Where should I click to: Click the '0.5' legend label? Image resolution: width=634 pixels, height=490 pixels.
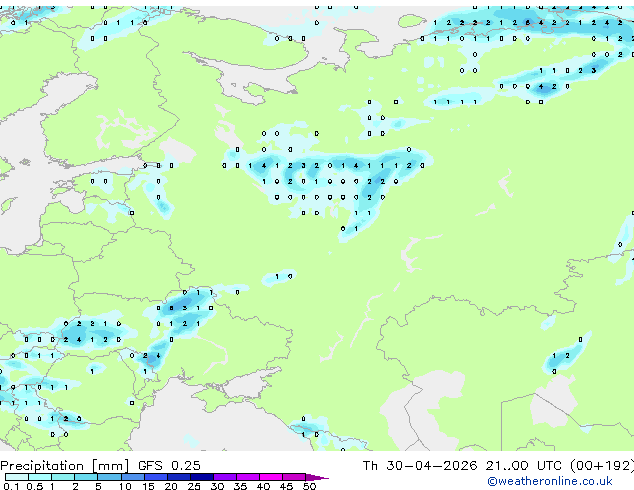(34, 486)
